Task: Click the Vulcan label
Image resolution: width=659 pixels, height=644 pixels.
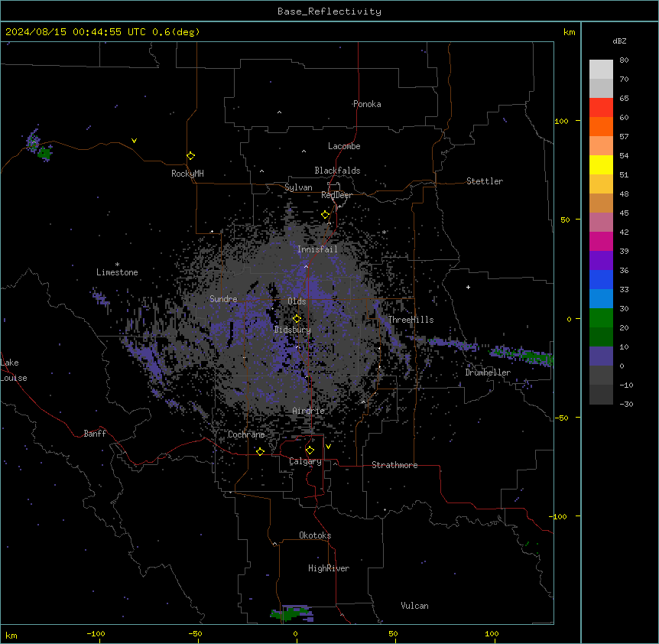Action: tap(415, 606)
